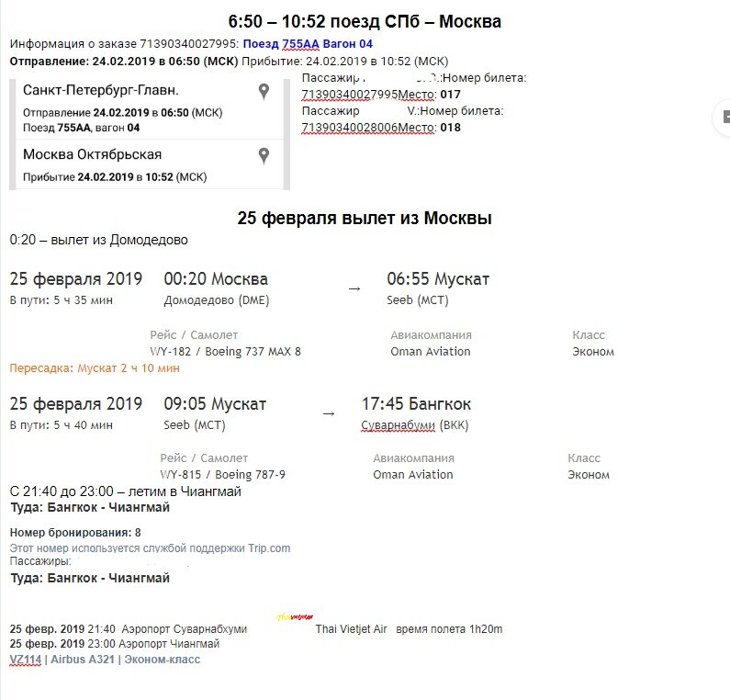Click the Thai Vietjet Air logo
Image resolution: width=730 pixels, height=700 pixels.
click(295, 617)
